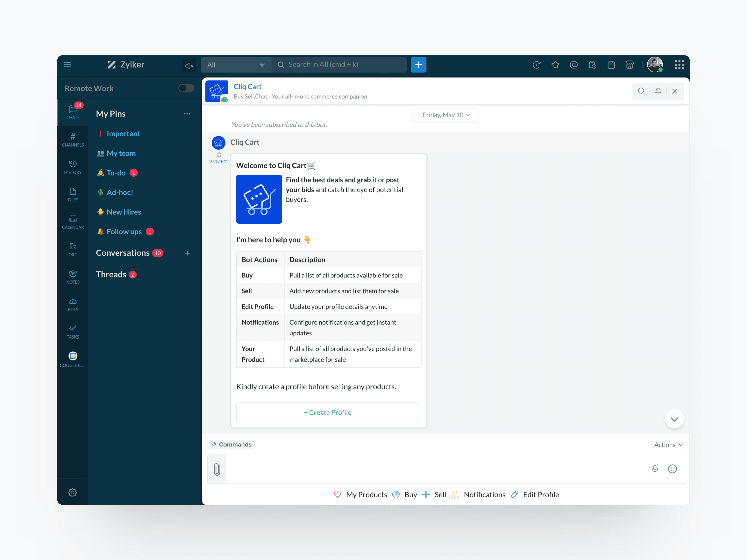Click the bell notification icon for Cliq Cart

coord(658,91)
